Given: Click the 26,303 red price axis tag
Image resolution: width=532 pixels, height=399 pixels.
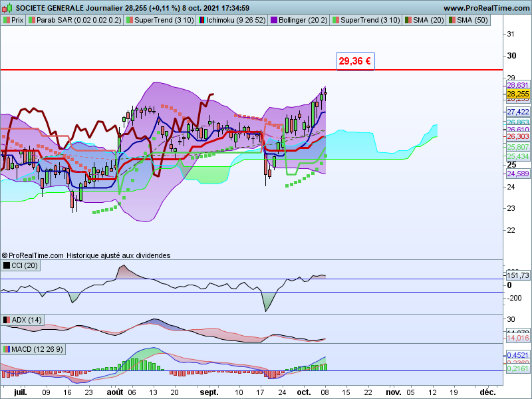Looking at the screenshot, I should click(x=518, y=136).
